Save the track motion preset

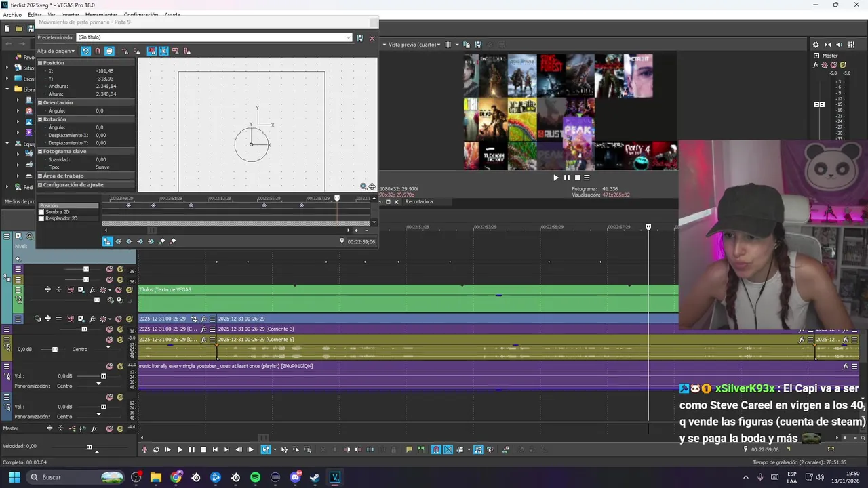[x=360, y=38]
